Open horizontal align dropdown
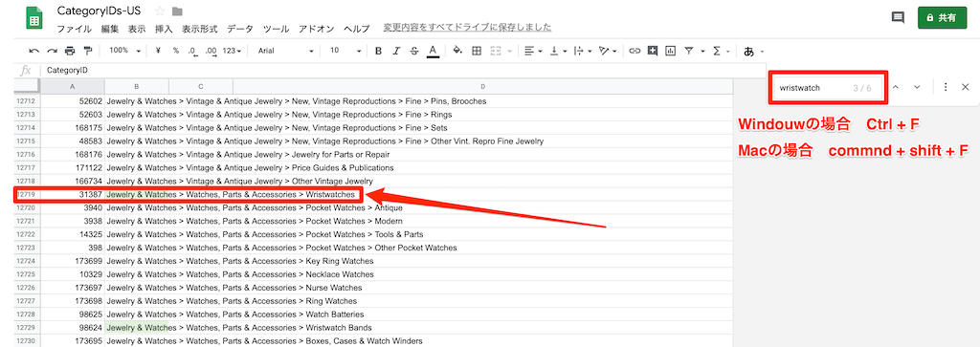Screen dimensions: 980x347 click(x=533, y=52)
